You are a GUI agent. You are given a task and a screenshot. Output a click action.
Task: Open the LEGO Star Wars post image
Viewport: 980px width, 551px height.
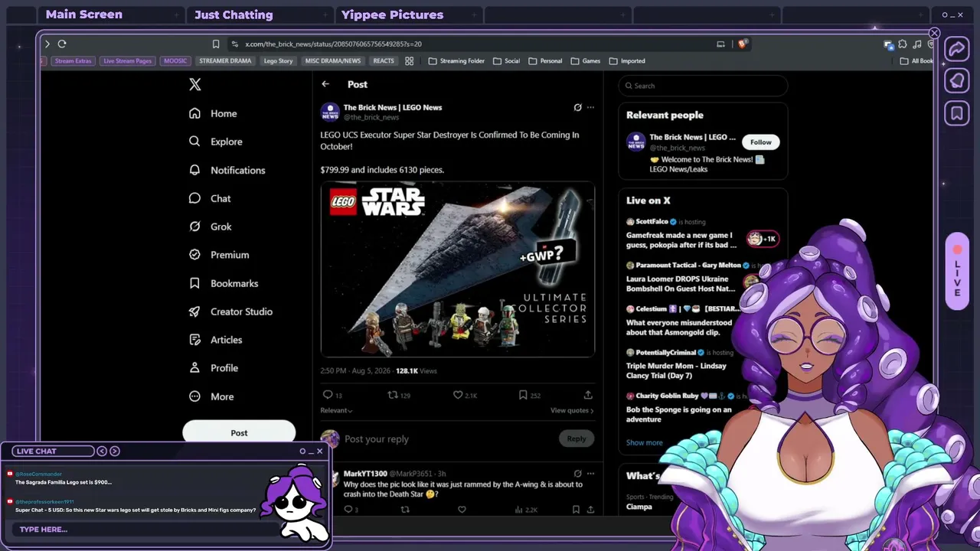pos(458,269)
